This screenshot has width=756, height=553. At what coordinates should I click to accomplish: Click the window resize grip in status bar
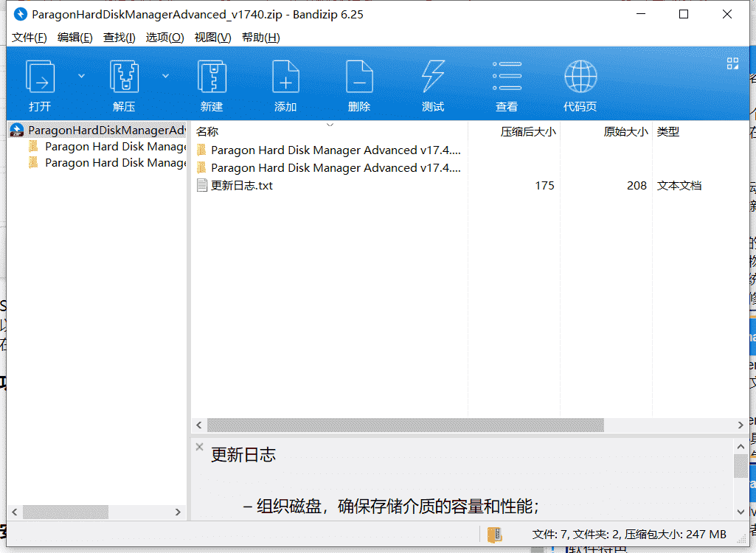click(741, 540)
